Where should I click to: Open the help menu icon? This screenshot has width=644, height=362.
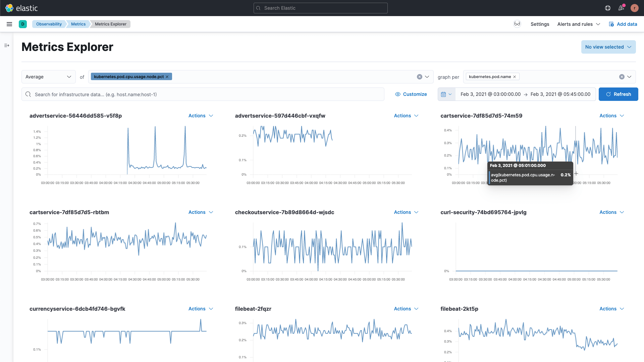tap(608, 8)
